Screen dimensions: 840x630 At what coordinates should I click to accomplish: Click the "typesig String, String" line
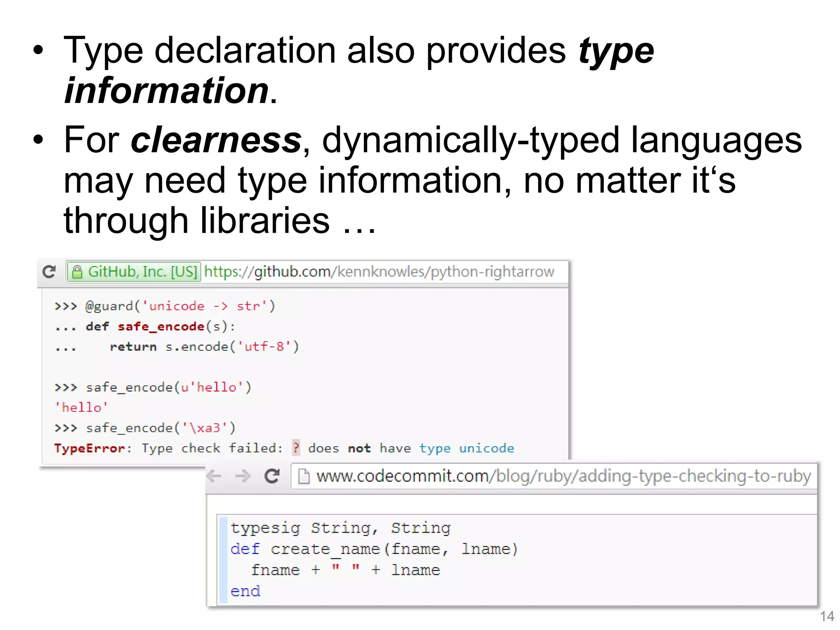tap(340, 528)
